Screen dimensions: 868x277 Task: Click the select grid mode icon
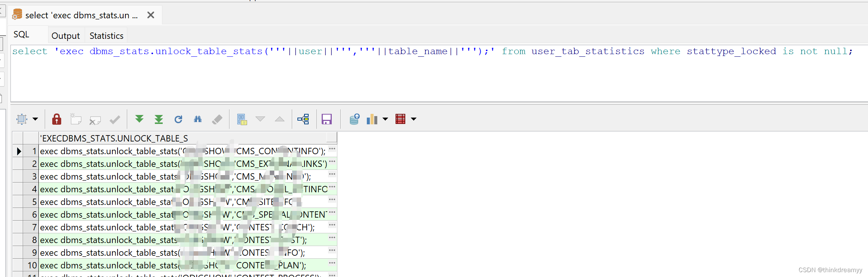tap(22, 119)
